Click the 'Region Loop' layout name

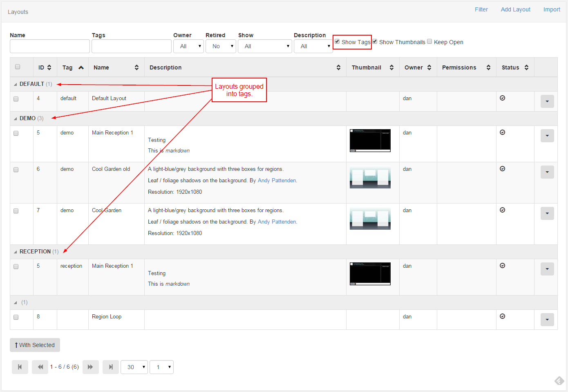tap(107, 316)
